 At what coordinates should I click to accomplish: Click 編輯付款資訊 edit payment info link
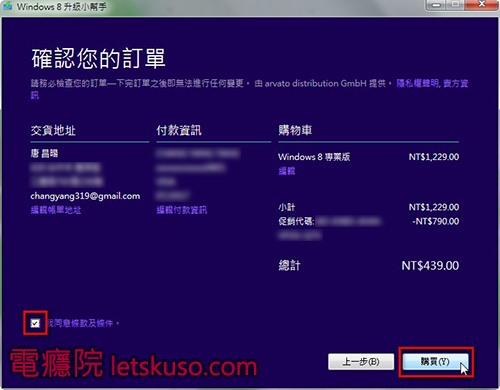pyautogui.click(x=182, y=210)
